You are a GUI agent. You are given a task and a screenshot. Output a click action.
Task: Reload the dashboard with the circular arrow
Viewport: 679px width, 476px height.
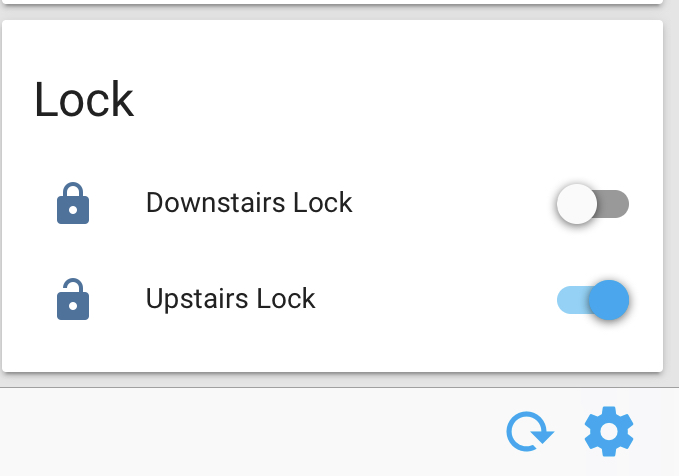pos(530,432)
